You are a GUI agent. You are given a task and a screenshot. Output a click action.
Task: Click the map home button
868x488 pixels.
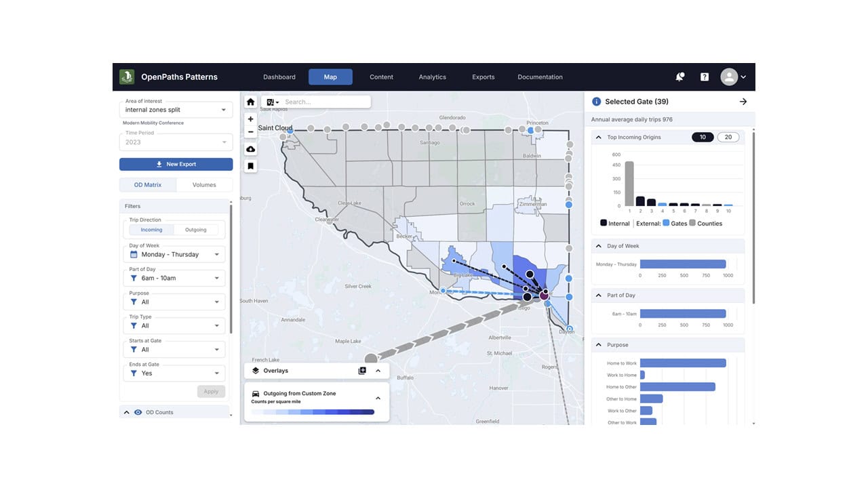251,102
